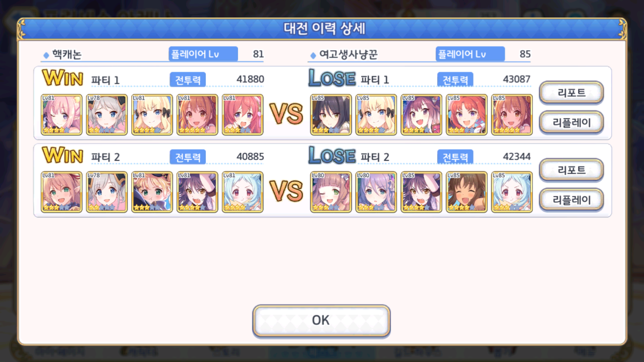Select the light-blue-haired character in winning party 2
Viewport: 644px width, 362px height.
[x=243, y=192]
